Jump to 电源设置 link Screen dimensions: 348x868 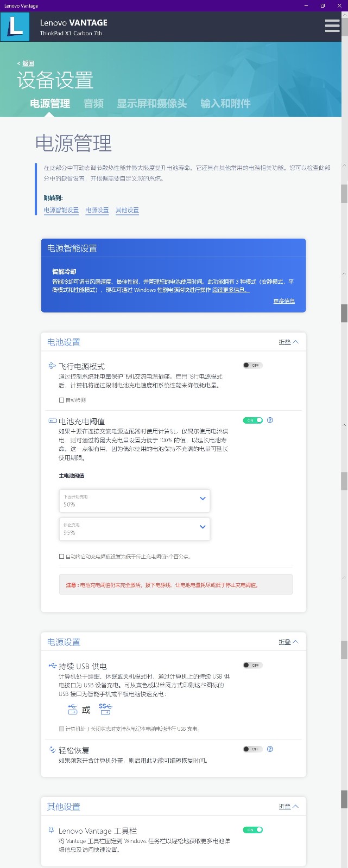(97, 210)
